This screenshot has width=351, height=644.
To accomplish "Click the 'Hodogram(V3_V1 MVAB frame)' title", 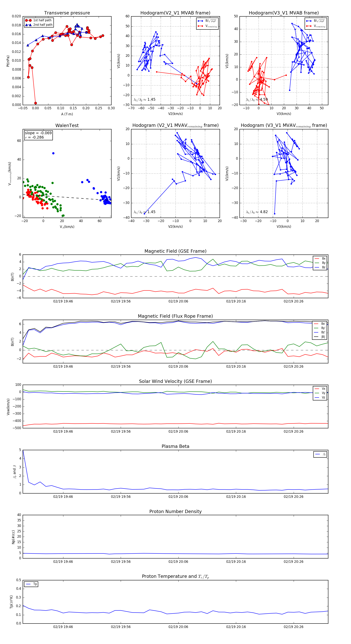I will pyautogui.click(x=284, y=13).
